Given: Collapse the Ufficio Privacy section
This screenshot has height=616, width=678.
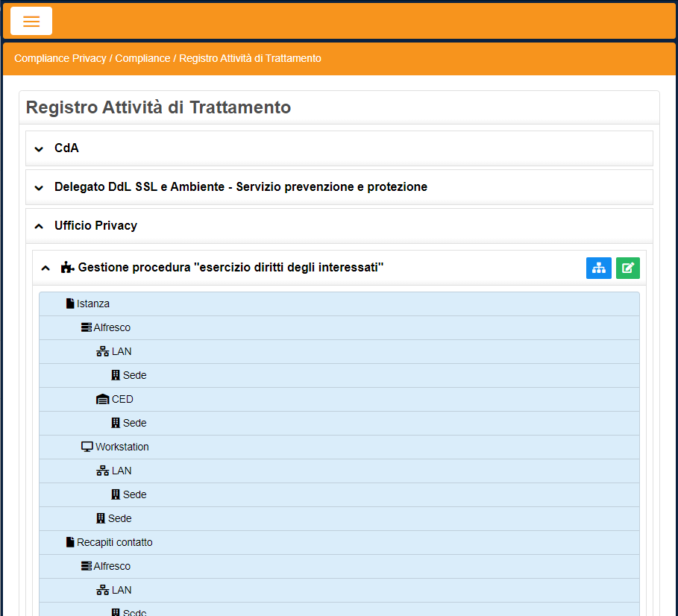Looking at the screenshot, I should [38, 225].
